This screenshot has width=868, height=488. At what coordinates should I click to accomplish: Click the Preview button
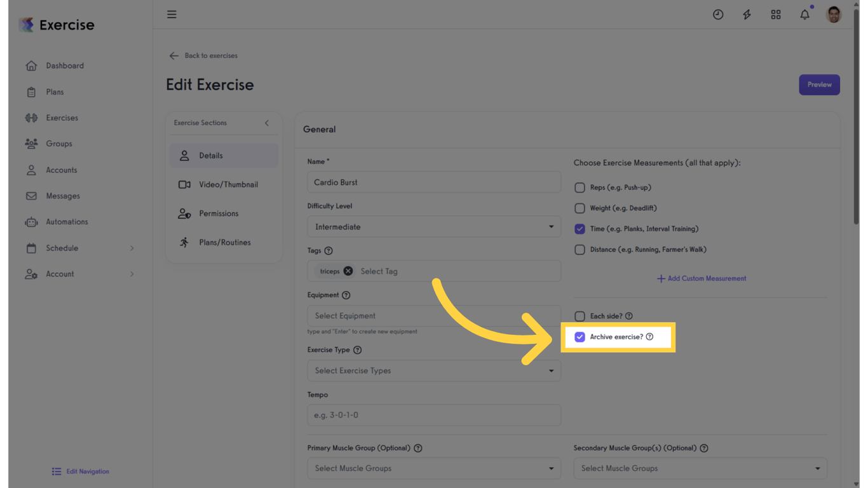[819, 85]
